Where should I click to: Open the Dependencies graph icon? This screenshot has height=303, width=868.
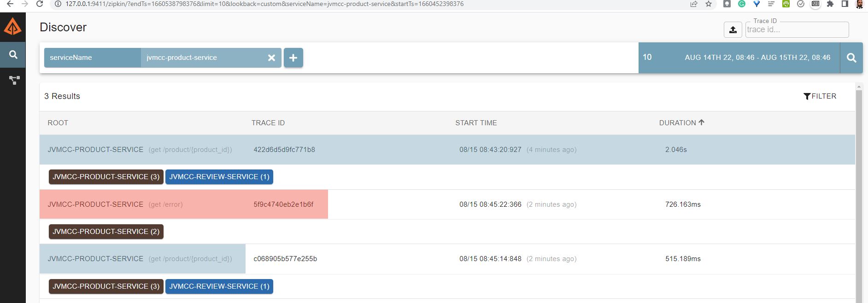(14, 80)
